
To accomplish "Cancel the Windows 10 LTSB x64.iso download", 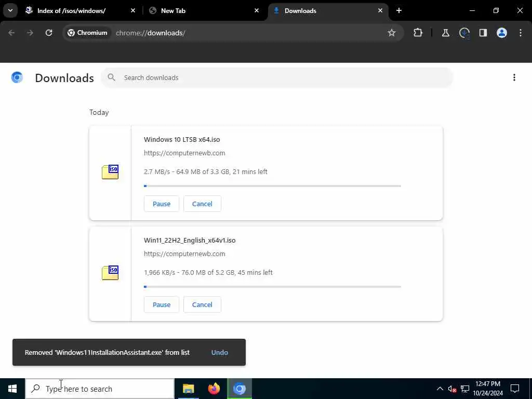I will [202, 204].
